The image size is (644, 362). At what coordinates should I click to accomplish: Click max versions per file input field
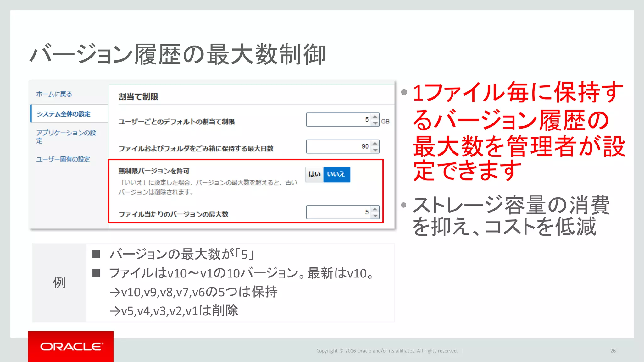click(x=338, y=212)
